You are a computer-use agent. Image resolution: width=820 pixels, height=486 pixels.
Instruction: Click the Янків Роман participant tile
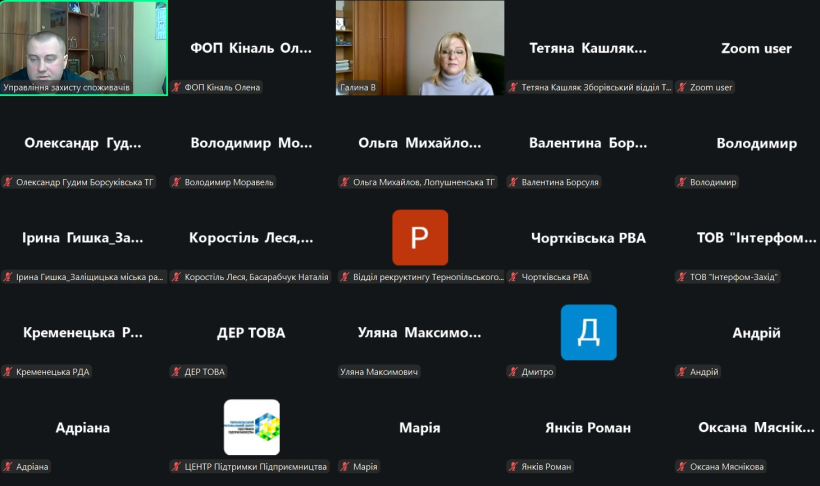(x=588, y=428)
